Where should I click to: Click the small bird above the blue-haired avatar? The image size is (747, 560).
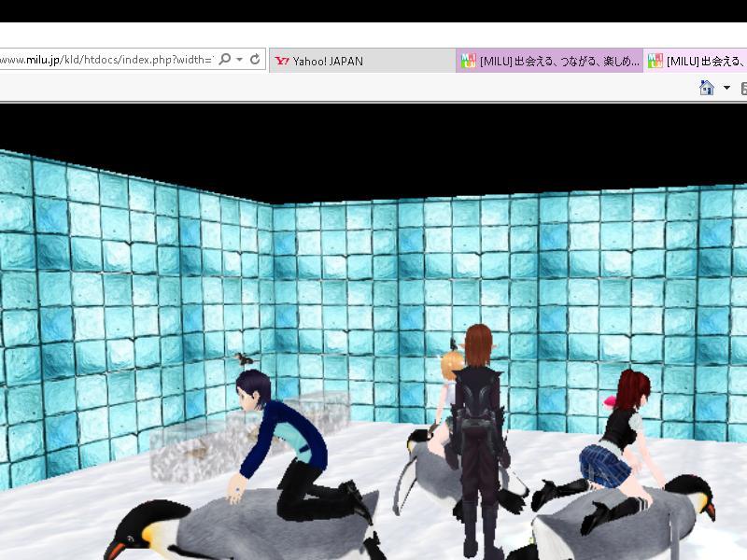tap(245, 359)
